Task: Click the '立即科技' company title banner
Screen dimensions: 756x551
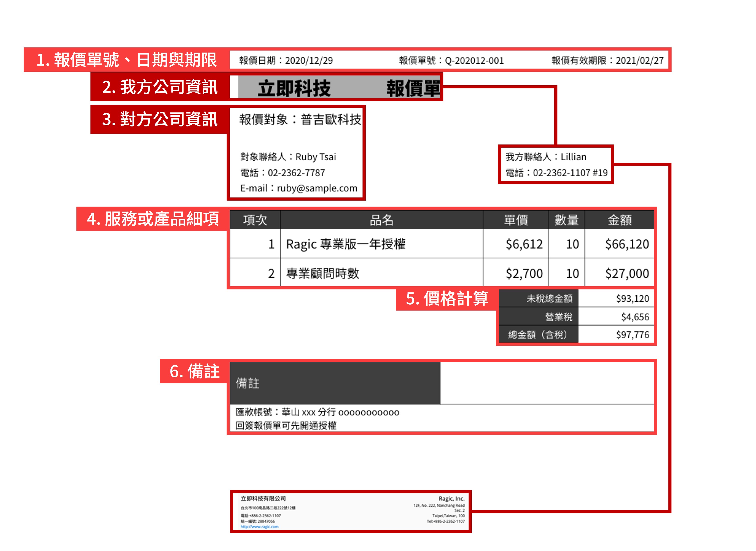Action: pyautogui.click(x=294, y=88)
